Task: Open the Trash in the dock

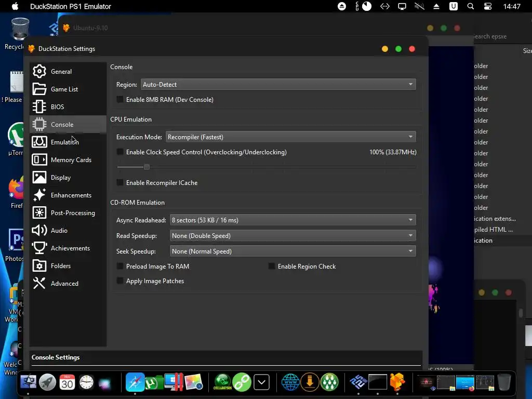Action: [x=504, y=382]
